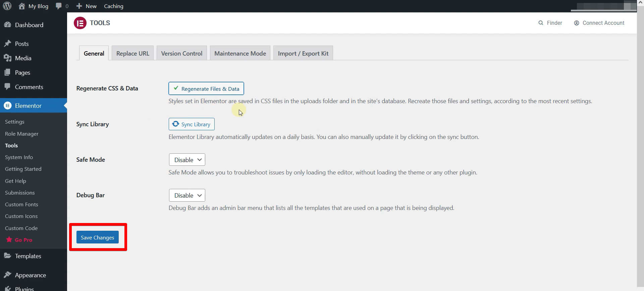This screenshot has height=291, width=644.
Task: Open comments bubble icon in admin bar
Action: [x=59, y=6]
